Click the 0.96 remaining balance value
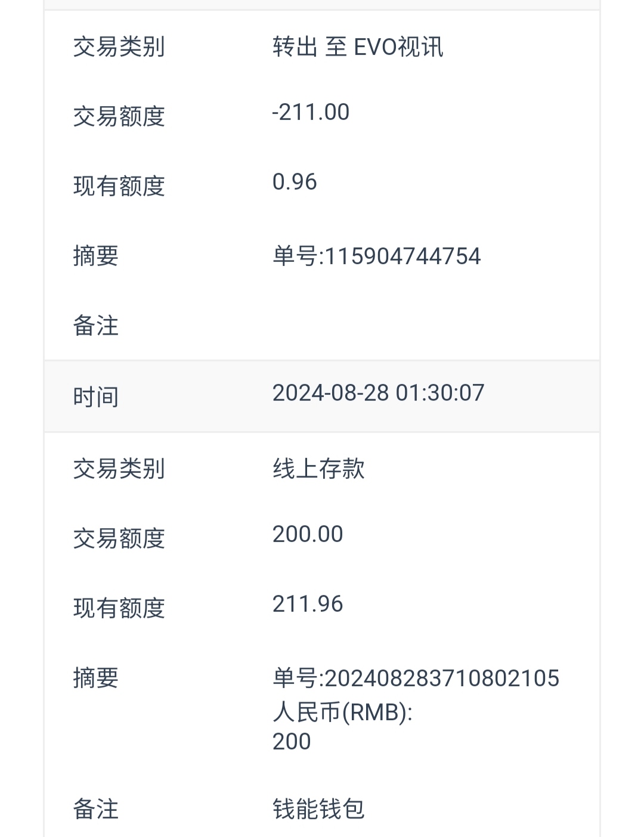 point(295,182)
